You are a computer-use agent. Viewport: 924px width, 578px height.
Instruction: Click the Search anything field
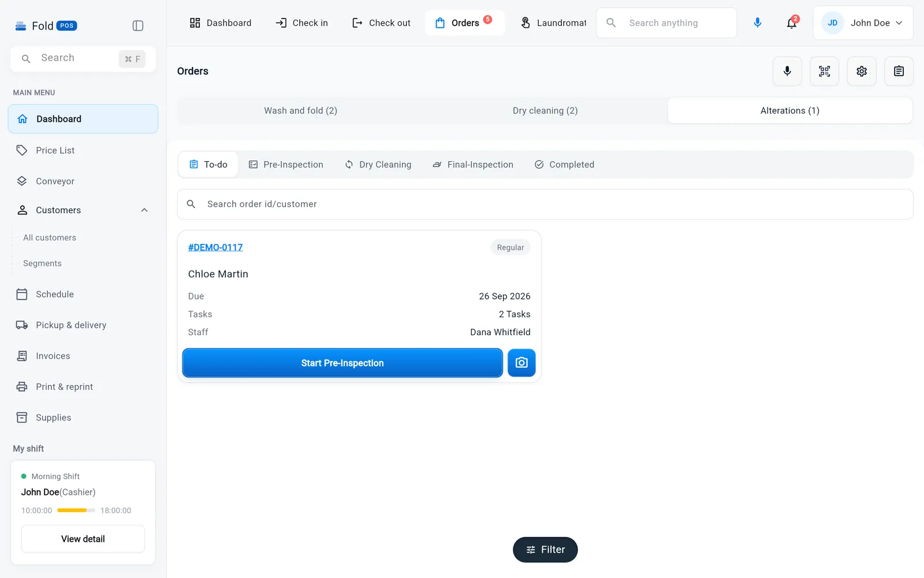pyautogui.click(x=666, y=23)
